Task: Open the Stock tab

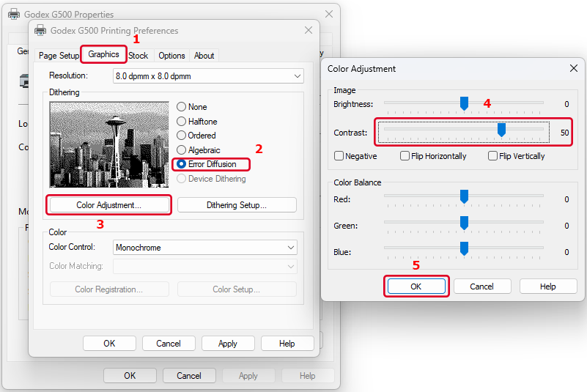Action: (138, 56)
